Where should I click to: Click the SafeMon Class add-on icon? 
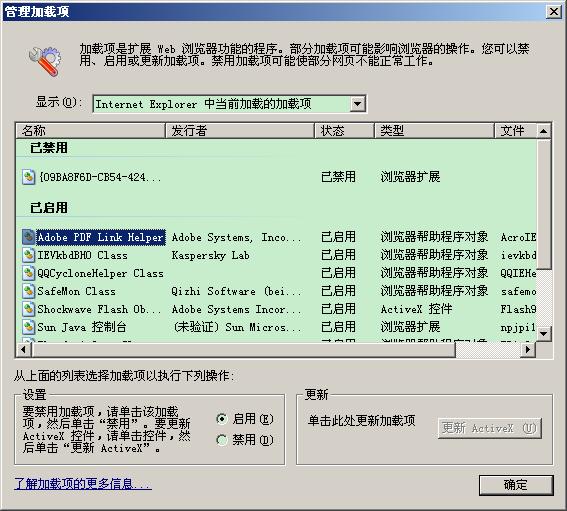28,291
